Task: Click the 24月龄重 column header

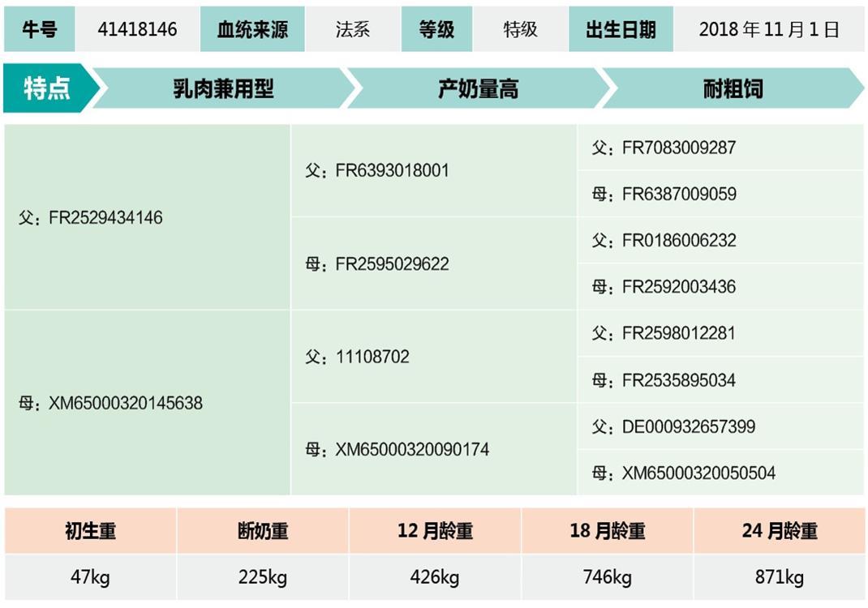Action: click(x=780, y=531)
